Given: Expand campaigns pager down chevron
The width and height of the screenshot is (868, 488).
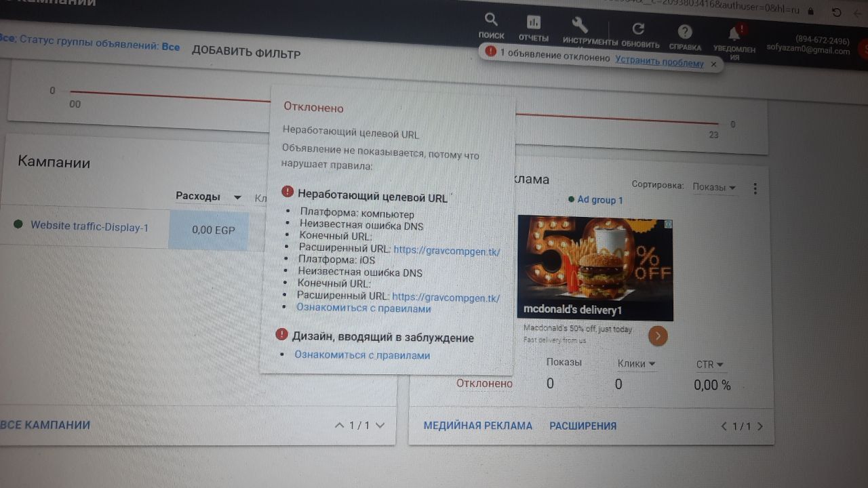Looking at the screenshot, I should point(380,426).
